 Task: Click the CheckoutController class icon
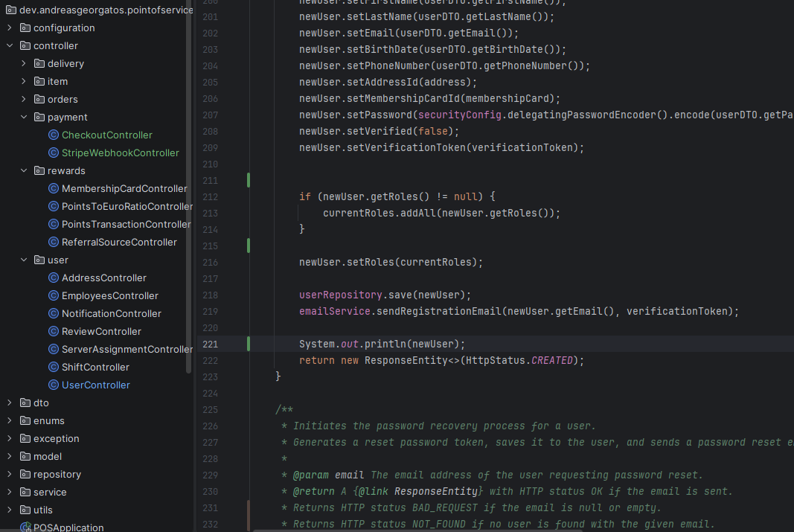54,135
